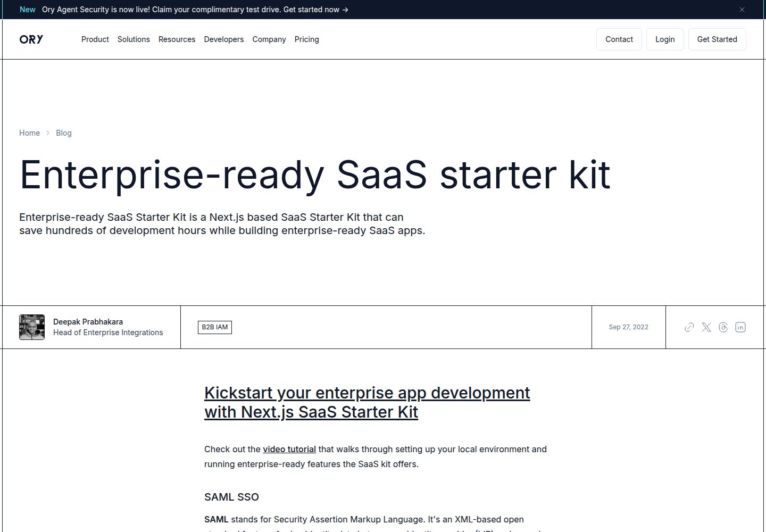
Task: Click the 'Head of Enterprise Integrations' title
Action: pos(108,332)
